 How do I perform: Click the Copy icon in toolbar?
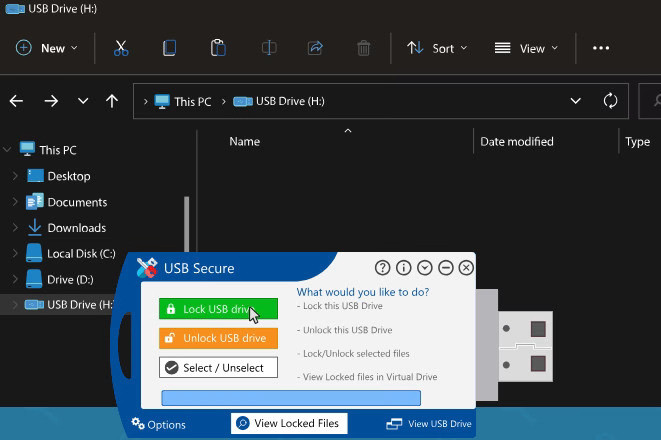[x=169, y=48]
